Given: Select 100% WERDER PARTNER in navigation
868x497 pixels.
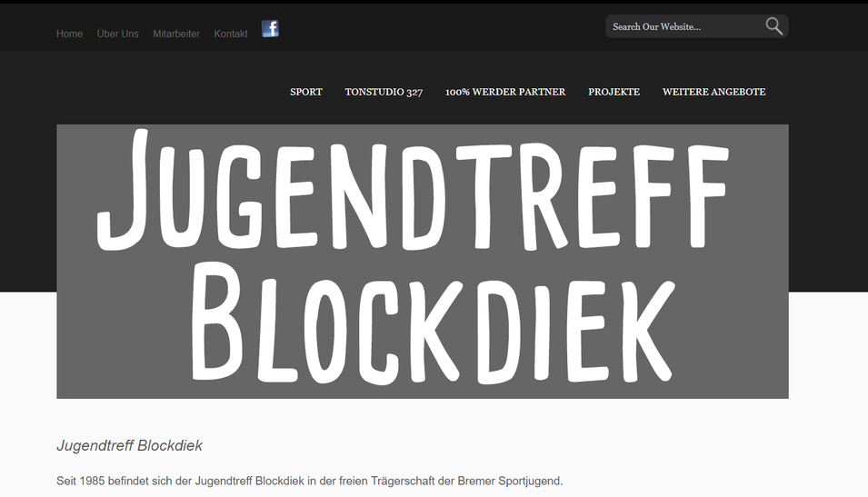Looking at the screenshot, I should click(x=505, y=92).
